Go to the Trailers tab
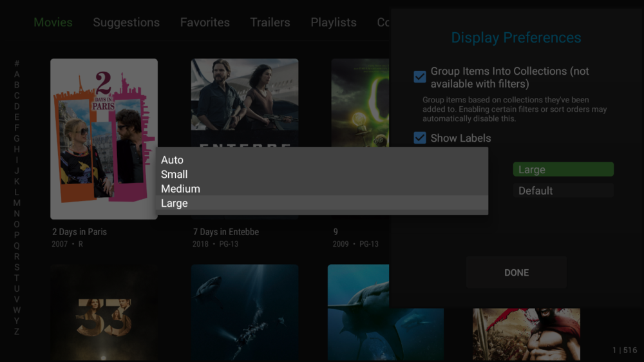The width and height of the screenshot is (644, 362). click(270, 23)
